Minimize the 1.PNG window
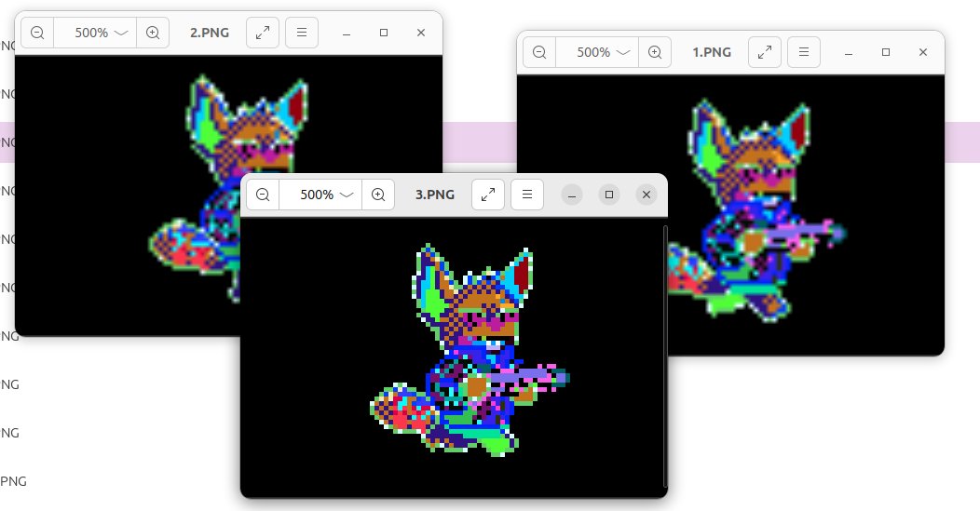Image resolution: width=980 pixels, height=511 pixels. 848,52
